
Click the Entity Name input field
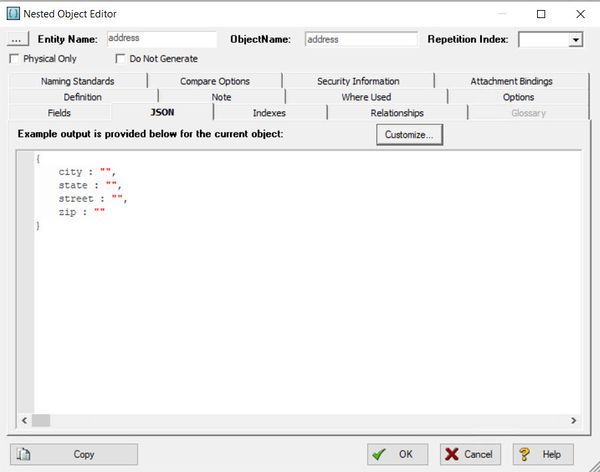(161, 39)
